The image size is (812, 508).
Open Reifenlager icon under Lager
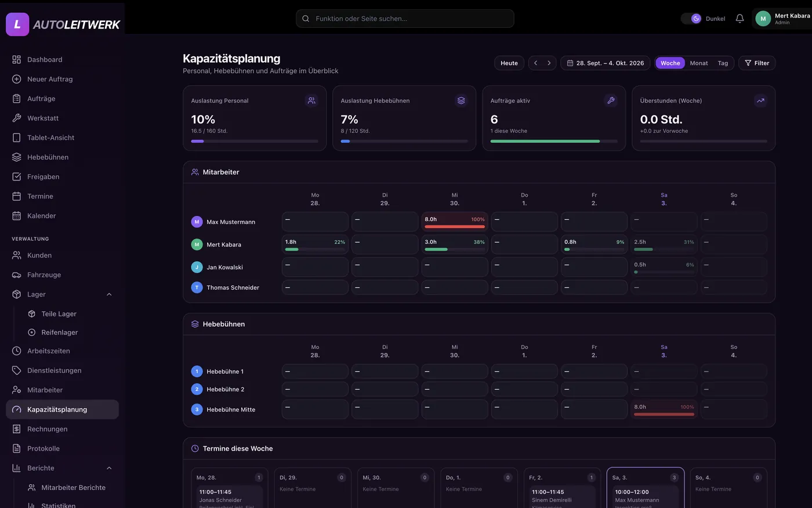click(x=32, y=332)
